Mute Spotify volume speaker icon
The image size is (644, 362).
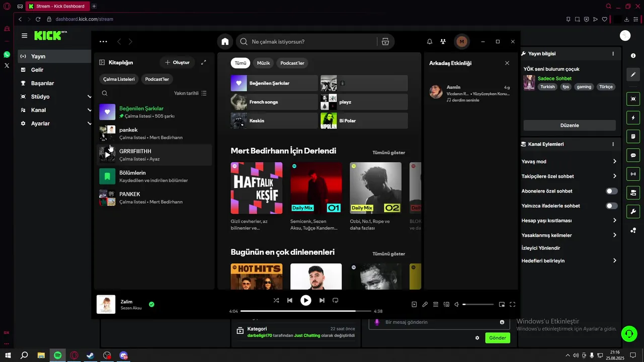coord(457,304)
